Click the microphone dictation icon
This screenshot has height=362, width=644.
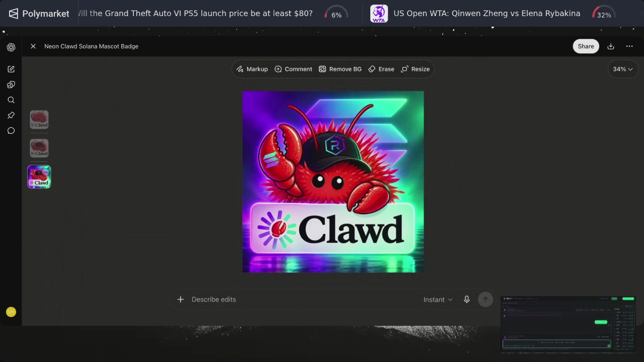click(467, 300)
